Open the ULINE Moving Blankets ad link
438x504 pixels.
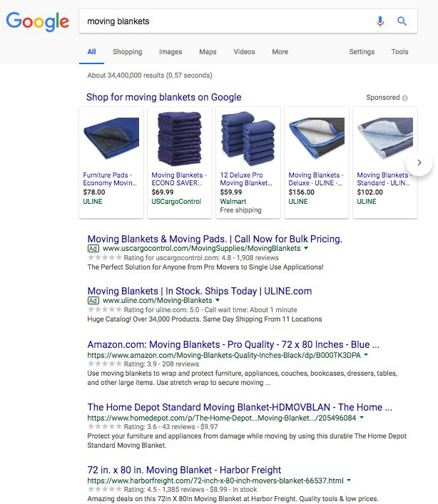[199, 291]
